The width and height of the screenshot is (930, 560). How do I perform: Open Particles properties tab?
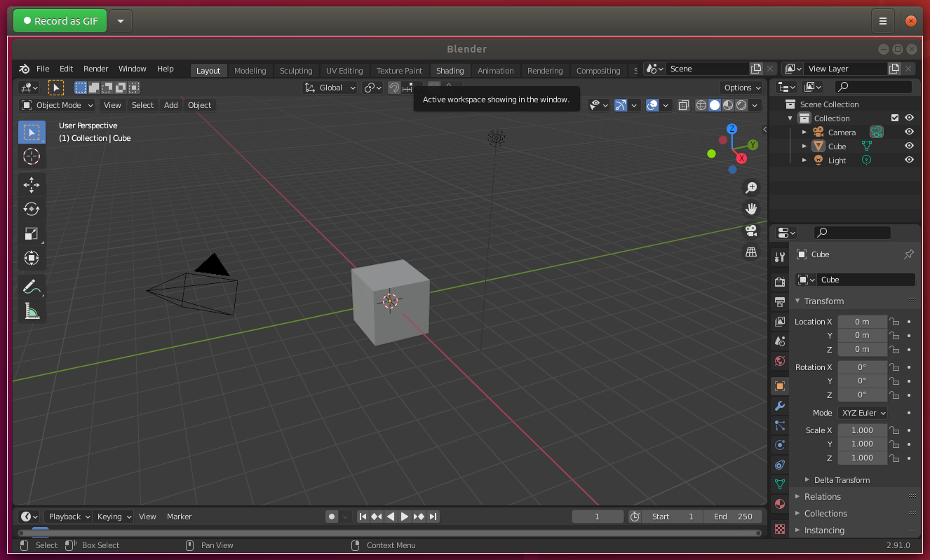[779, 425]
